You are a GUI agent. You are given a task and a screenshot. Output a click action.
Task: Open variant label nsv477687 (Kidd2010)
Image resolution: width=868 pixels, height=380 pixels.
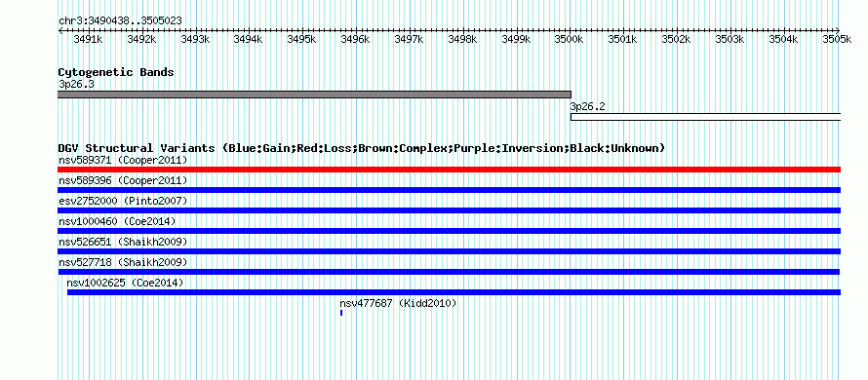coord(398,304)
